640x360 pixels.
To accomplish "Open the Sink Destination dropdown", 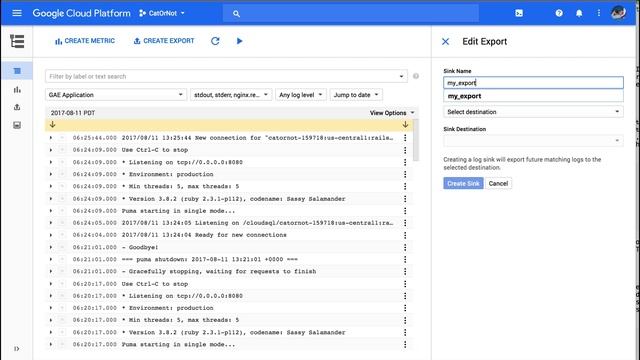I will (x=533, y=141).
